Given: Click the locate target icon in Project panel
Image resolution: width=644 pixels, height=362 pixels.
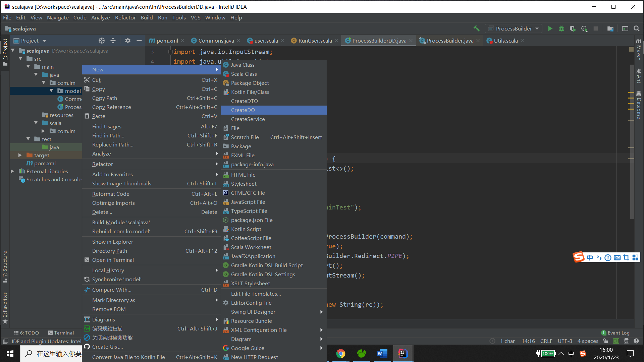Looking at the screenshot, I should click(x=102, y=41).
